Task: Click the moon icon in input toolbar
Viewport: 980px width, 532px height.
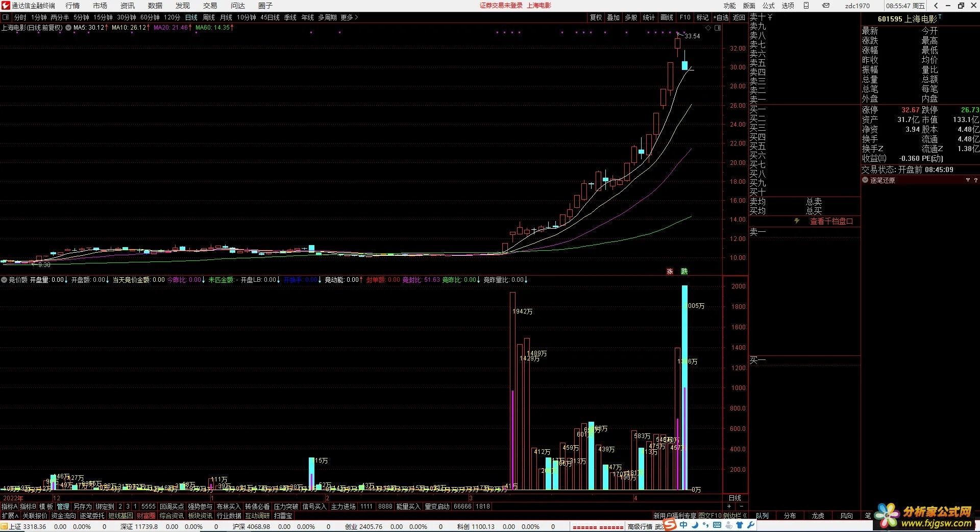Action: 695,525
